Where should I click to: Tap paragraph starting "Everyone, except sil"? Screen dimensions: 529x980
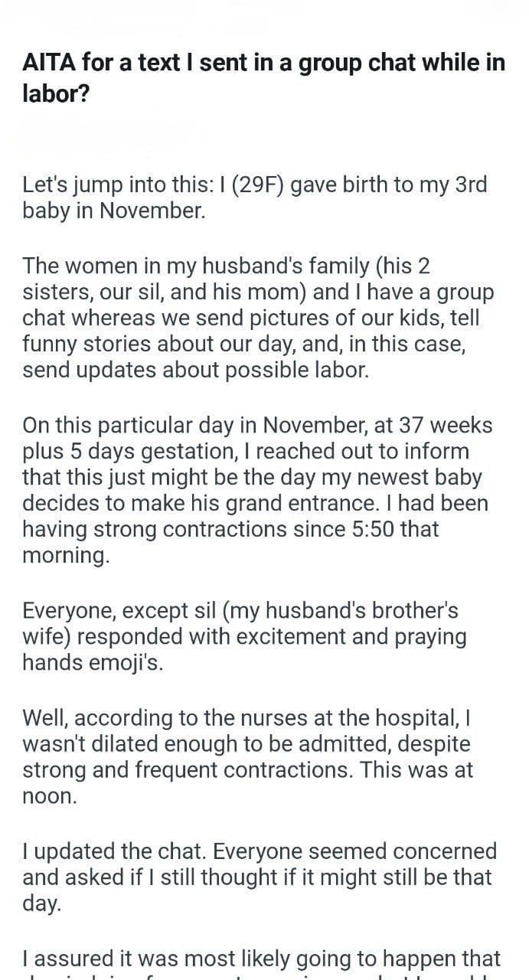pyautogui.click(x=245, y=636)
